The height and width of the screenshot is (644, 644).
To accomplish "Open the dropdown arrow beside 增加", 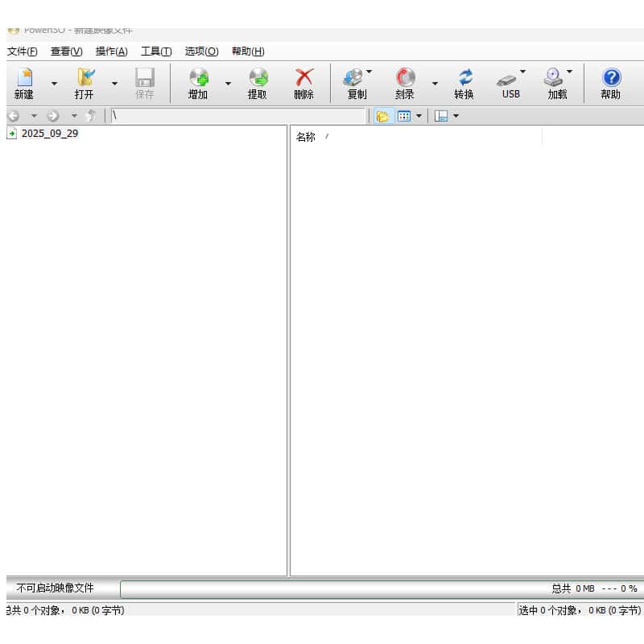I will tap(228, 84).
